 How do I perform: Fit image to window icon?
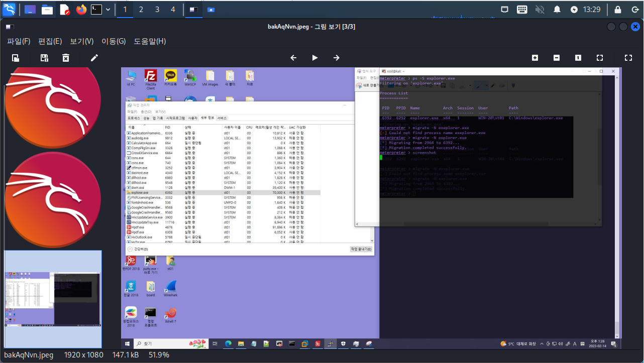point(600,58)
